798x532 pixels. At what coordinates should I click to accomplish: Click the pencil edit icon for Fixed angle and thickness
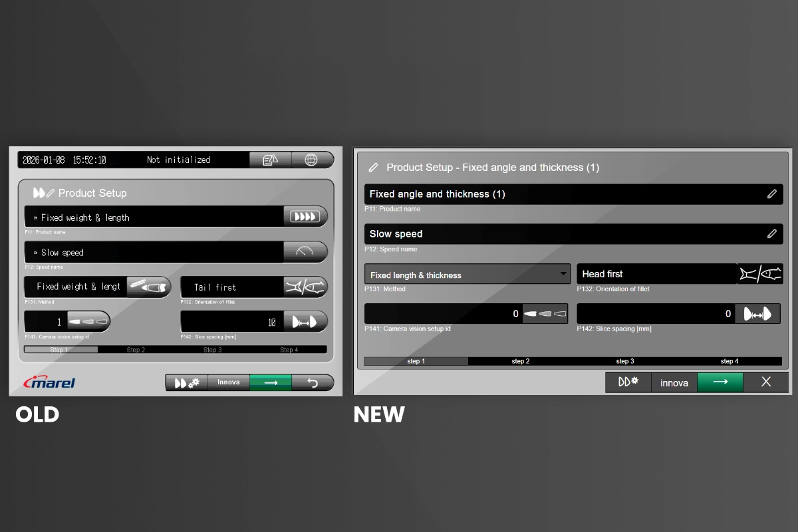(771, 194)
